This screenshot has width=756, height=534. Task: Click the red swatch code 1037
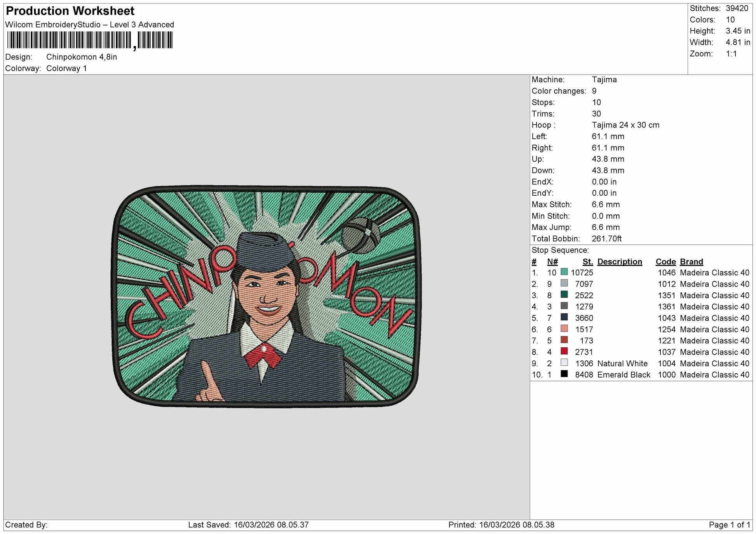pos(564,351)
